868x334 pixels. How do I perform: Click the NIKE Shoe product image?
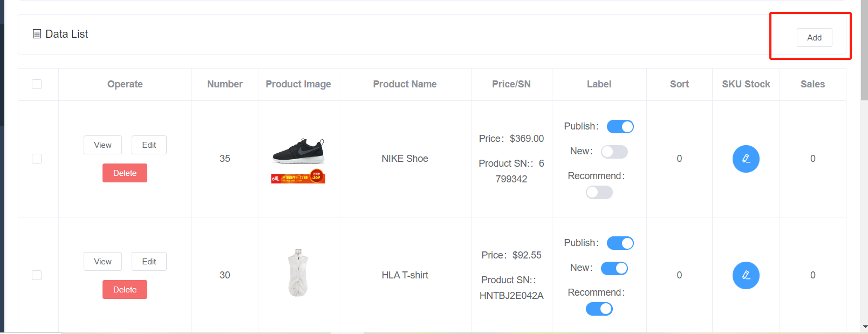(x=298, y=160)
